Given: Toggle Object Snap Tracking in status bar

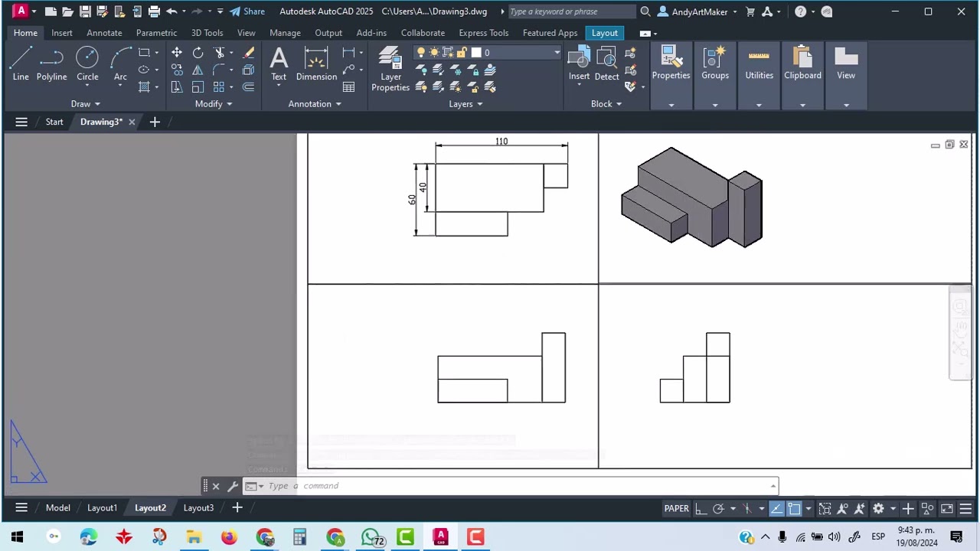Looking at the screenshot, I should click(776, 508).
